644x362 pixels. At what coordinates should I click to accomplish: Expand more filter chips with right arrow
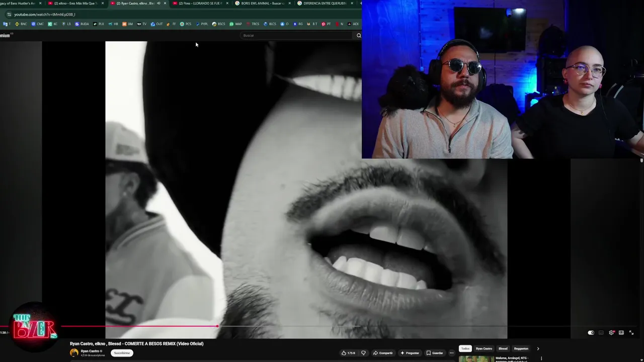tap(538, 348)
